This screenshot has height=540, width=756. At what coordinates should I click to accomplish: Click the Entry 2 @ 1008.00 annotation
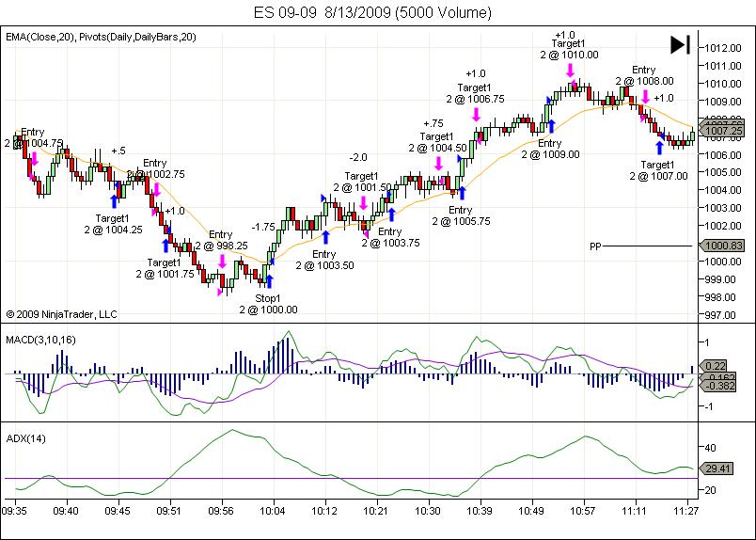coord(644,75)
